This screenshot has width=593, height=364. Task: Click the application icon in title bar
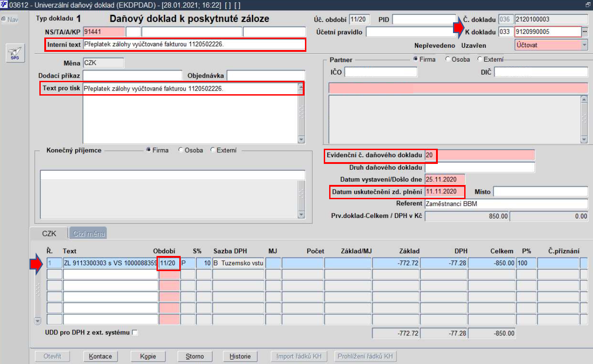pos(4,5)
